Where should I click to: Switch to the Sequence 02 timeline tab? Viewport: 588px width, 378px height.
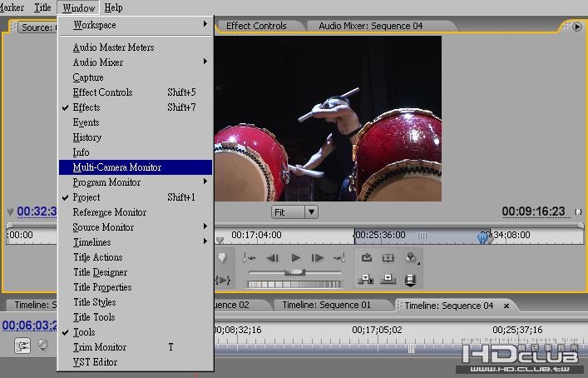231,305
